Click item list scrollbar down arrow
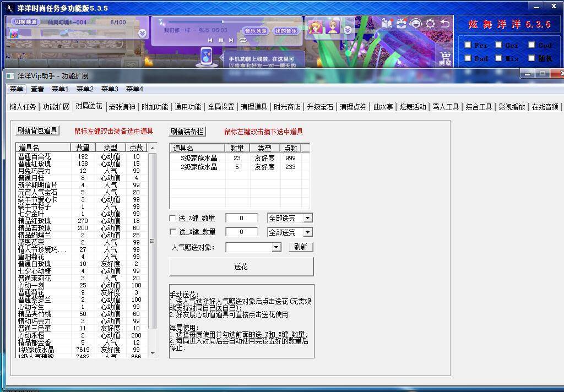Image resolution: width=564 pixels, height=392 pixels. (153, 353)
